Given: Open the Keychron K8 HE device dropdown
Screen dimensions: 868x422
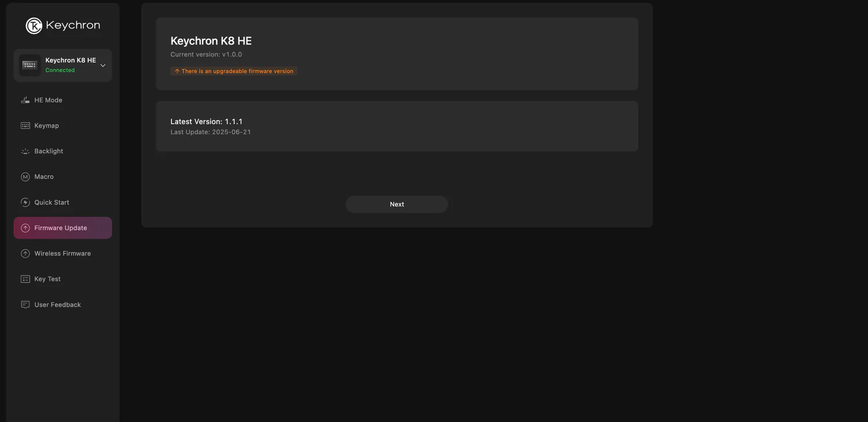Looking at the screenshot, I should pos(62,65).
